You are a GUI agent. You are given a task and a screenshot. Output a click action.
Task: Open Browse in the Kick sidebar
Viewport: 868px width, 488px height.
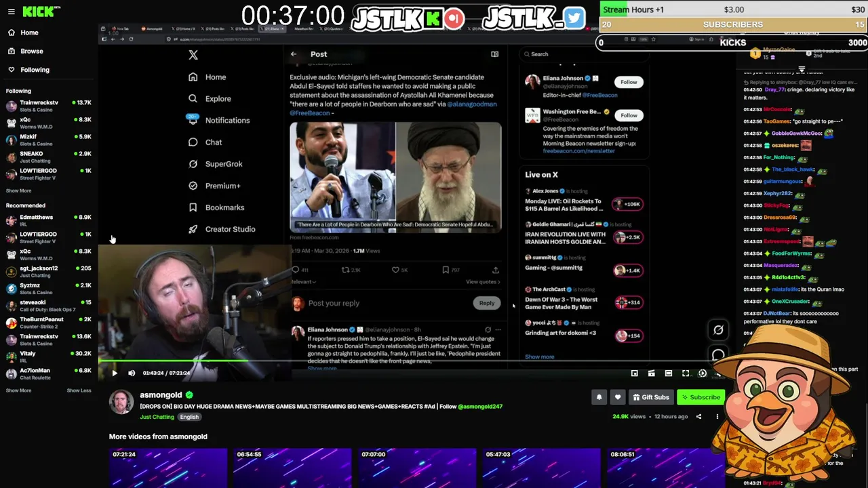[x=31, y=51]
